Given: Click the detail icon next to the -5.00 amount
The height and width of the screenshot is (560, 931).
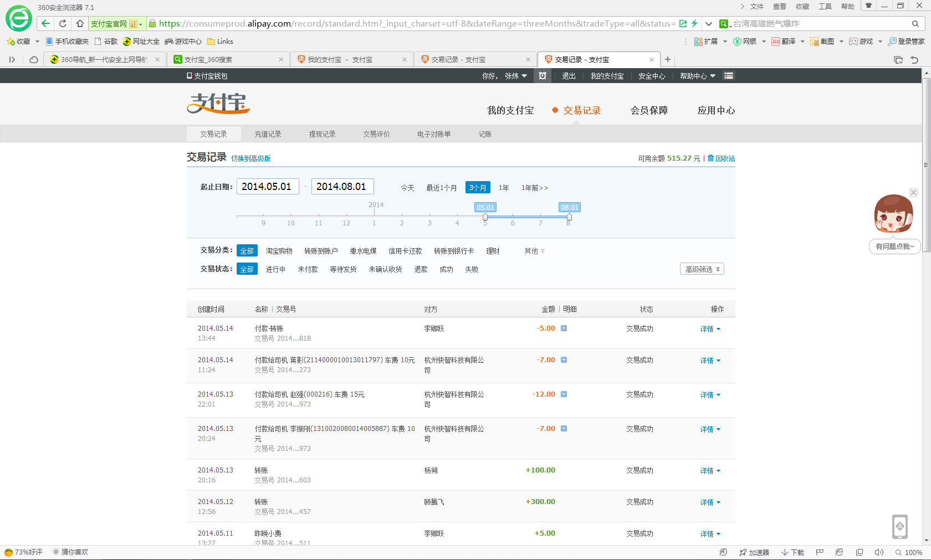Looking at the screenshot, I should point(564,328).
